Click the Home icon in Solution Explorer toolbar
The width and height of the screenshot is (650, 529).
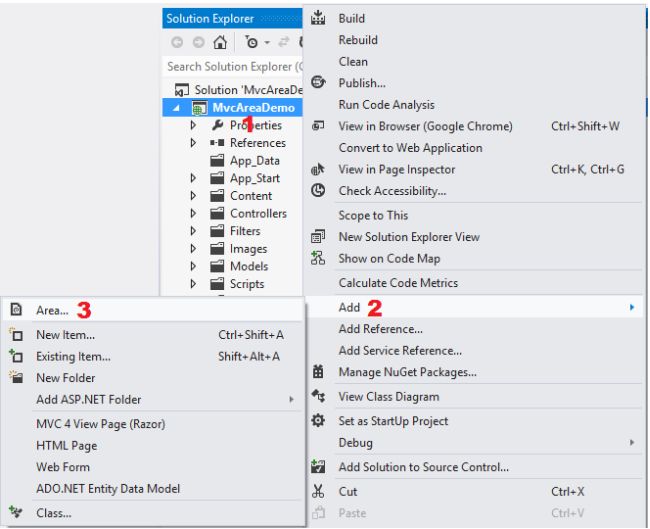point(220,43)
